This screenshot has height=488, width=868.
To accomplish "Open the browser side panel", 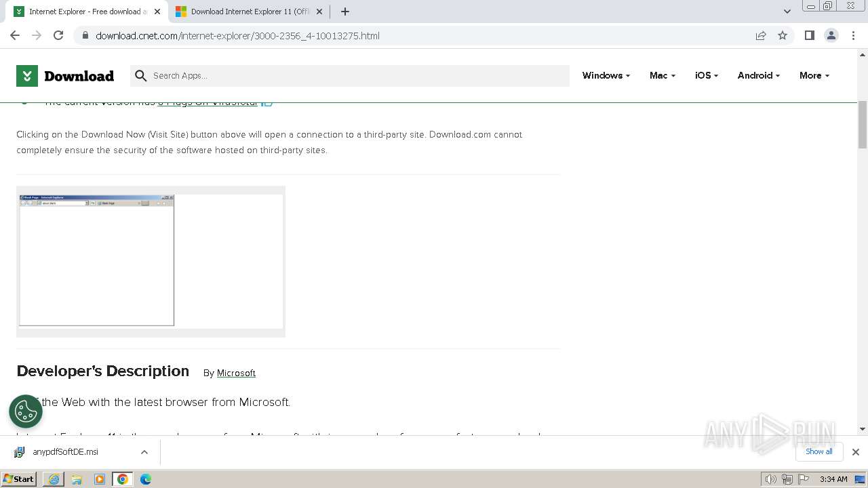I will coord(810,35).
